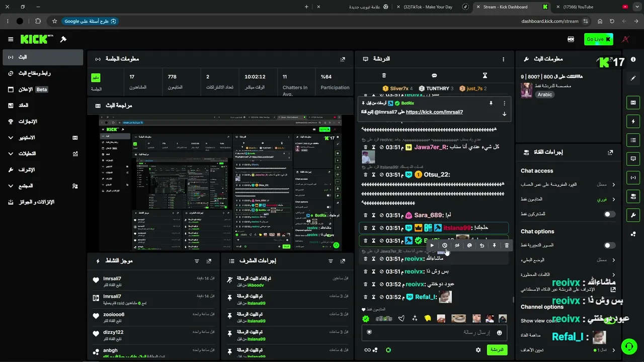644x362 pixels.
Task: Filter the موجز النشاط activity feed
Action: 197,261
